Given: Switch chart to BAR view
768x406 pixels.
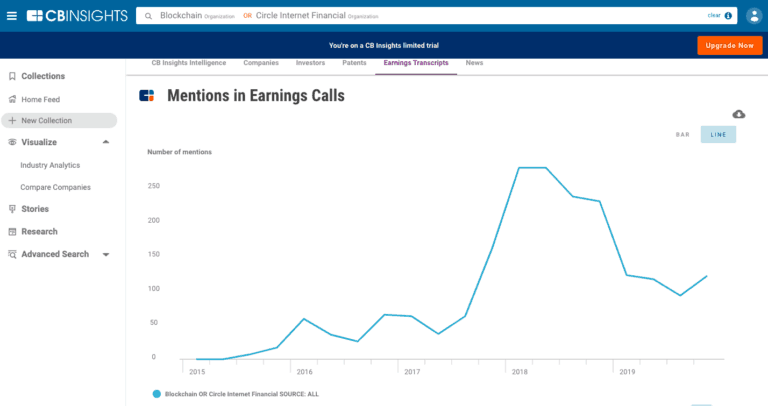Looking at the screenshot, I should pyautogui.click(x=683, y=134).
